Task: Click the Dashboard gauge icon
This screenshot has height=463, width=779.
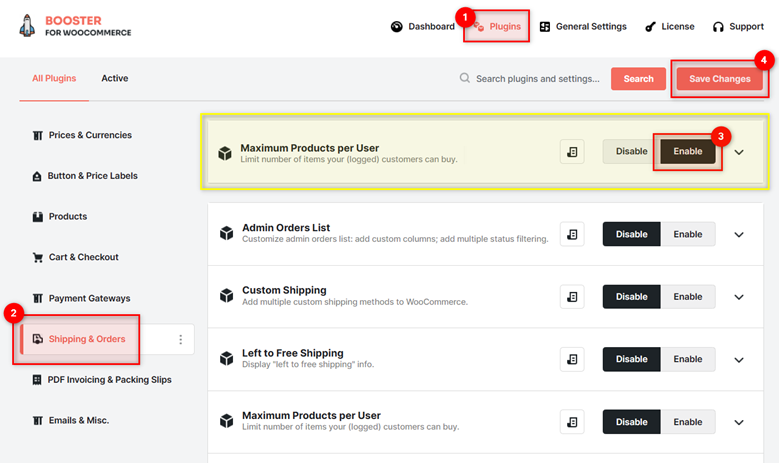Action: [396, 26]
